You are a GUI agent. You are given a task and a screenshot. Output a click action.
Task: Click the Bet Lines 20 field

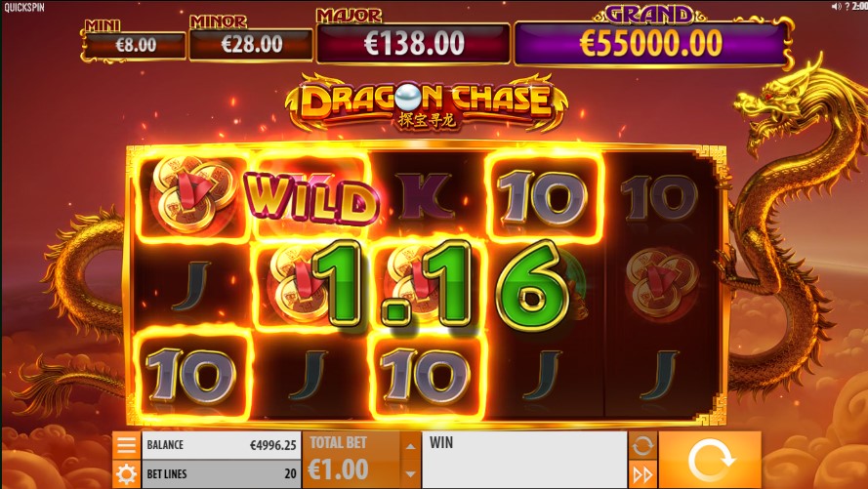click(x=222, y=474)
